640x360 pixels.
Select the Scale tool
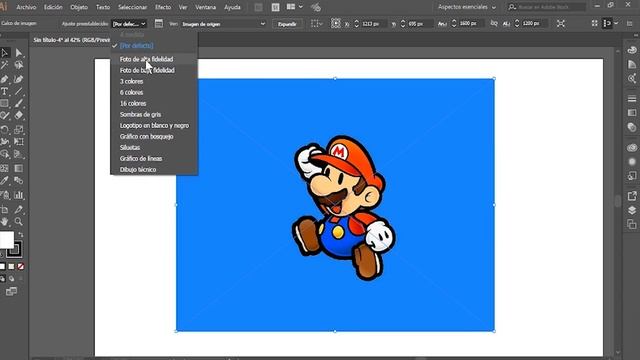click(19, 130)
